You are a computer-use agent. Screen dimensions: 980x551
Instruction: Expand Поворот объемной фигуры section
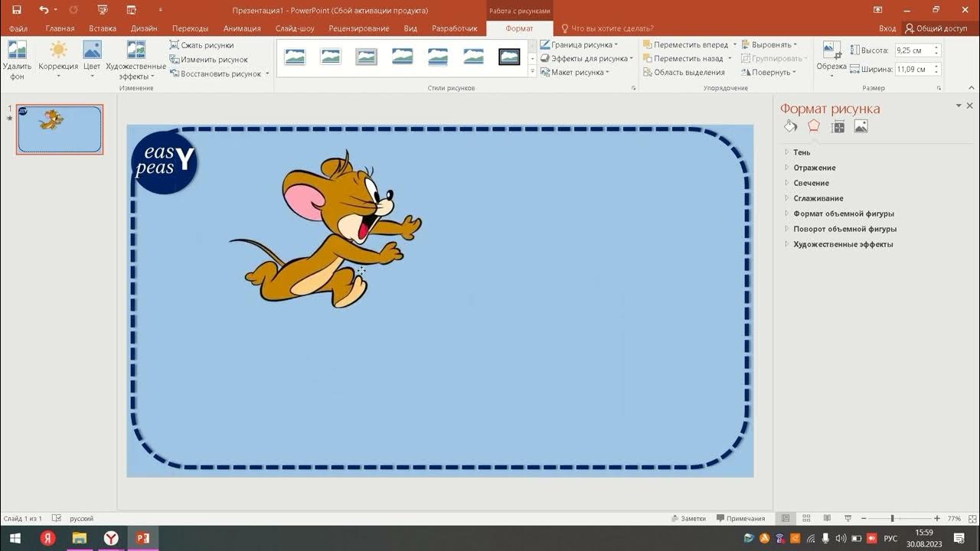tap(844, 229)
